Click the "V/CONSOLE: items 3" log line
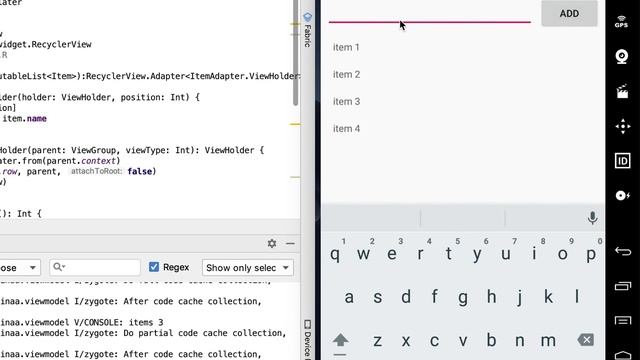Screen dimensions: 640x360 [x=118, y=322]
